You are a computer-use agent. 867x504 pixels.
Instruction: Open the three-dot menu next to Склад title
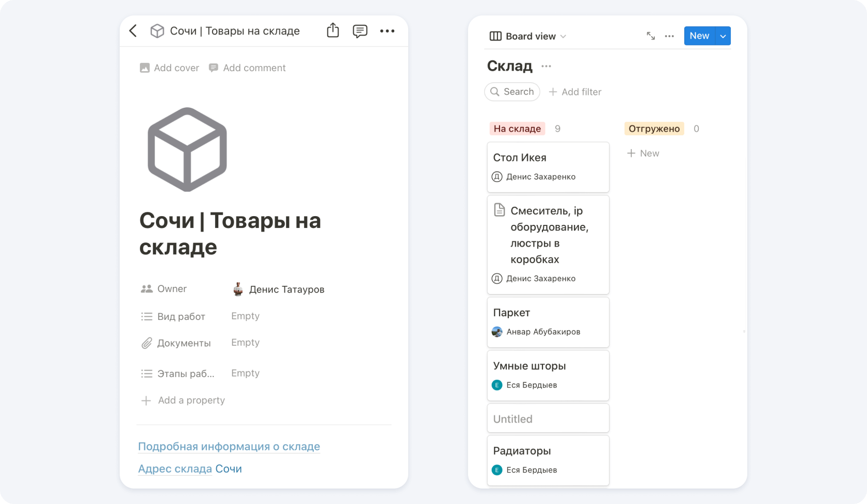(x=546, y=66)
